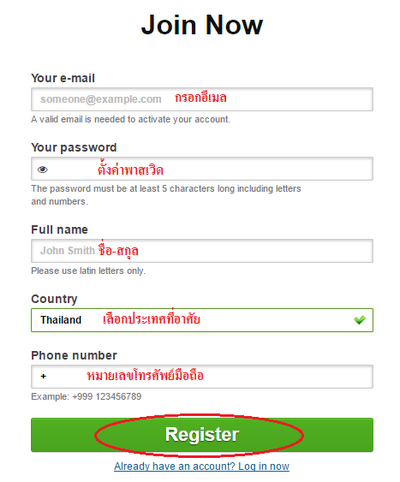Click the plus sign in phone field
400x482 pixels.
click(x=43, y=376)
